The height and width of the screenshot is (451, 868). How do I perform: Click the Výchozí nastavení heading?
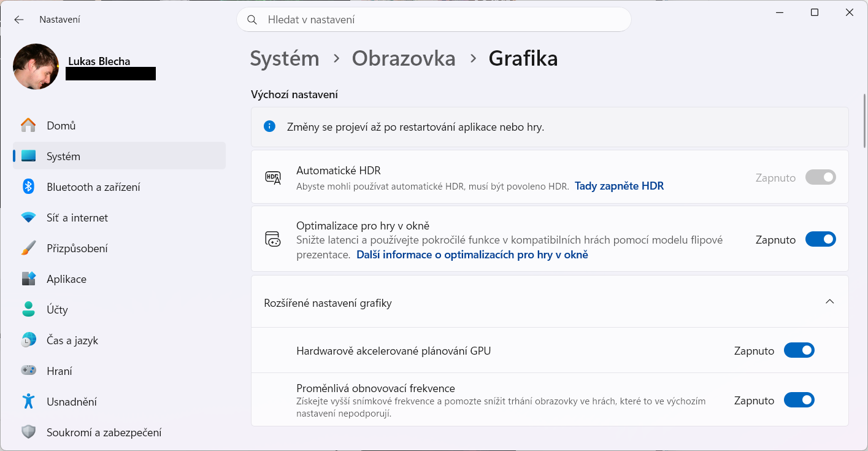[x=294, y=94]
